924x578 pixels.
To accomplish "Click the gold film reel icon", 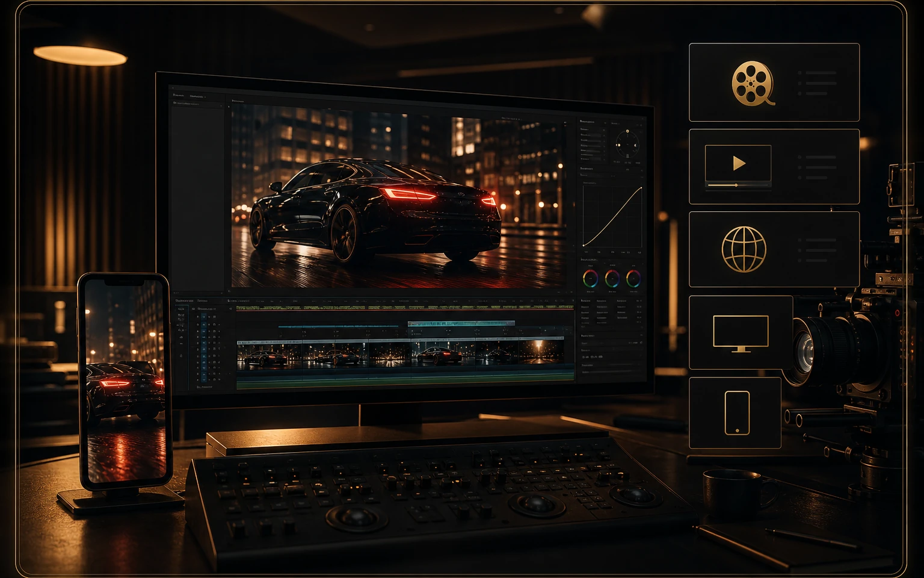I will coord(753,83).
